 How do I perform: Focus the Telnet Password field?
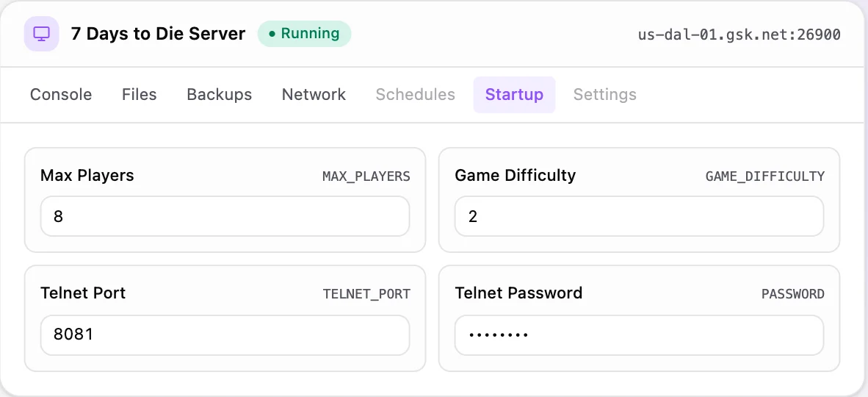[640, 335]
